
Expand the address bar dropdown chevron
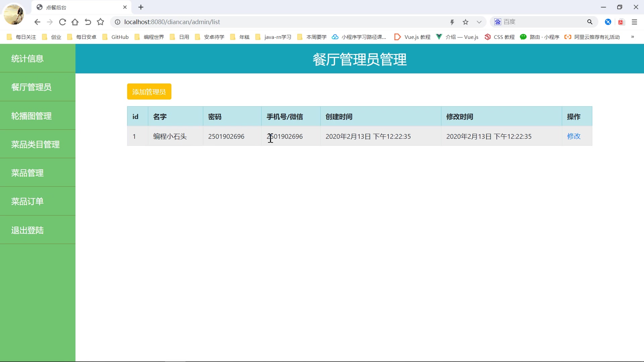(x=479, y=22)
